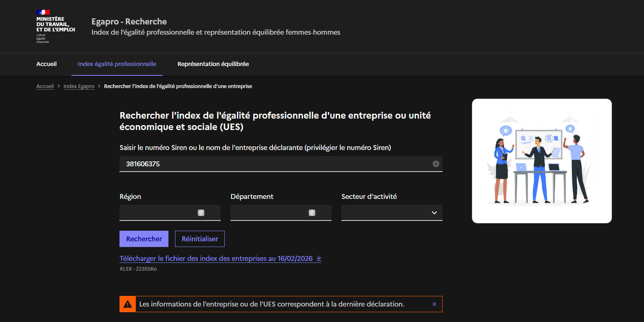
Task: Open the Accueil breadcrumb link
Action: (45, 86)
